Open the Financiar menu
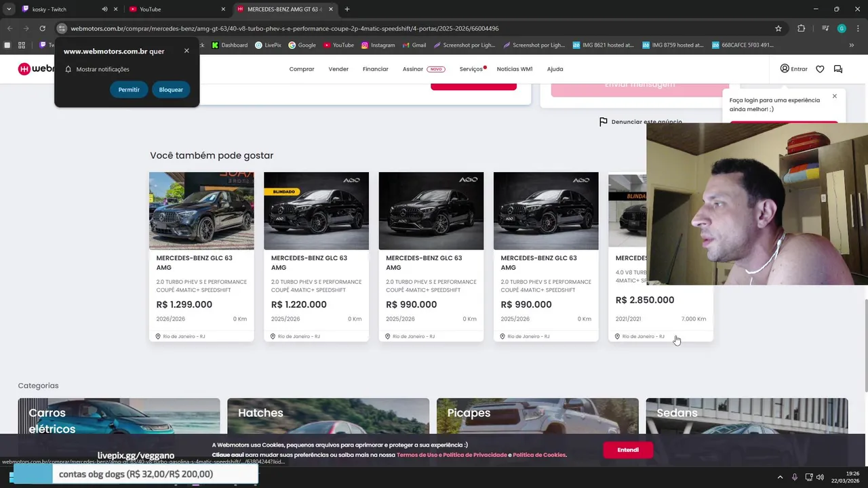The width and height of the screenshot is (868, 488). tap(376, 69)
